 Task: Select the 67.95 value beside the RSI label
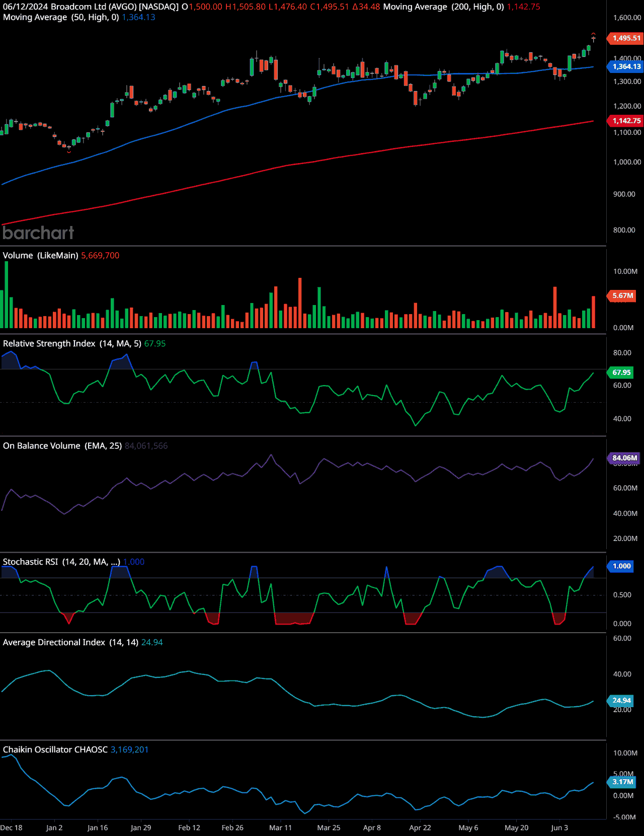pos(155,344)
